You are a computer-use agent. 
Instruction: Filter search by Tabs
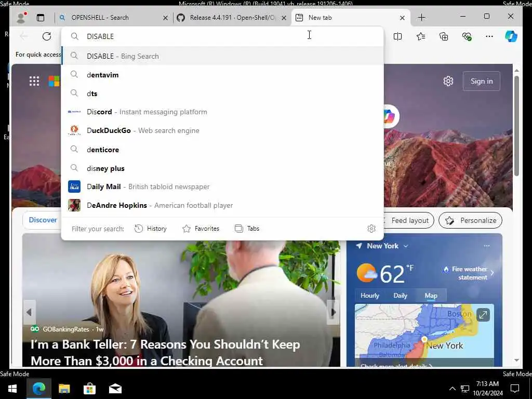point(247,229)
